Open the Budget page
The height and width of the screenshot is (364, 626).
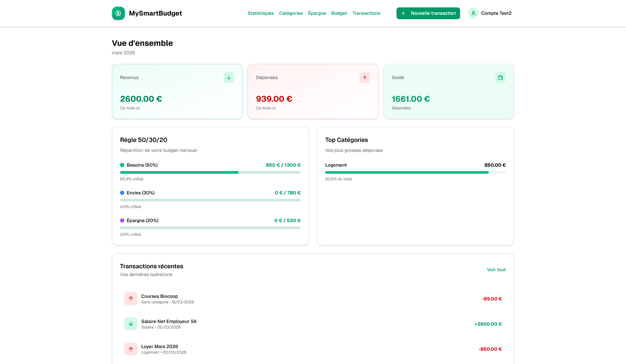(x=339, y=13)
